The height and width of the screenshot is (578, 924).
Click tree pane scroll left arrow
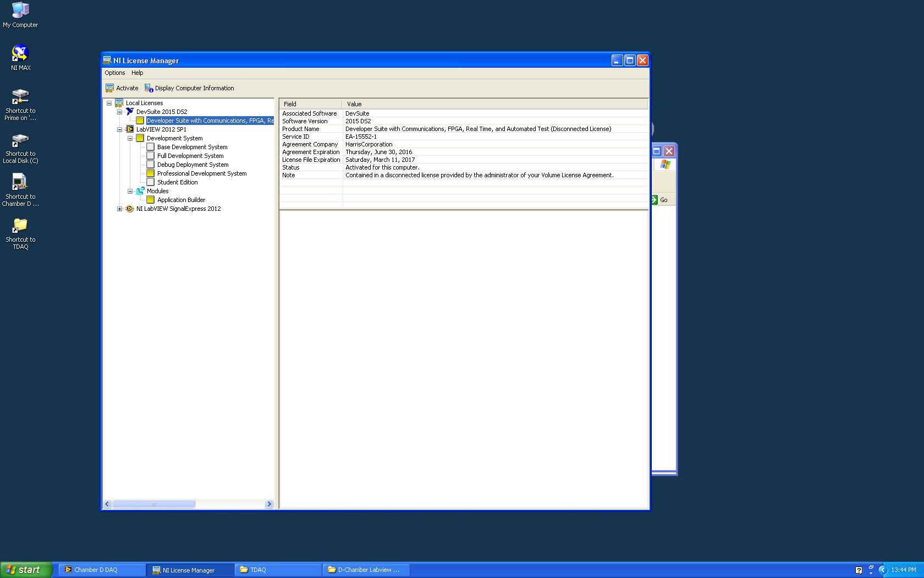click(x=108, y=504)
